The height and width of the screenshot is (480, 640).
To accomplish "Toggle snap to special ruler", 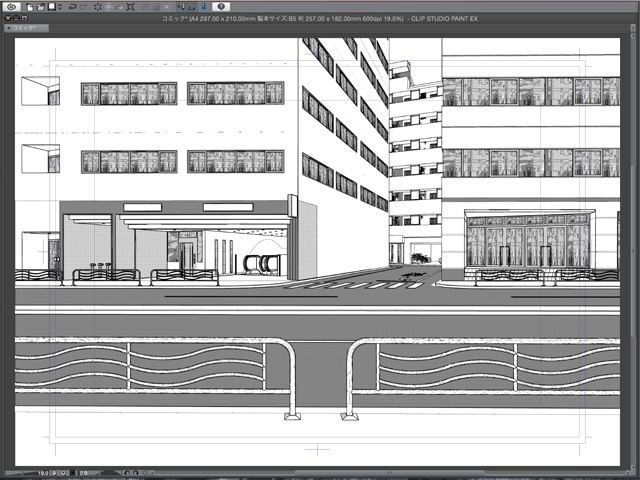I will pyautogui.click(x=192, y=7).
